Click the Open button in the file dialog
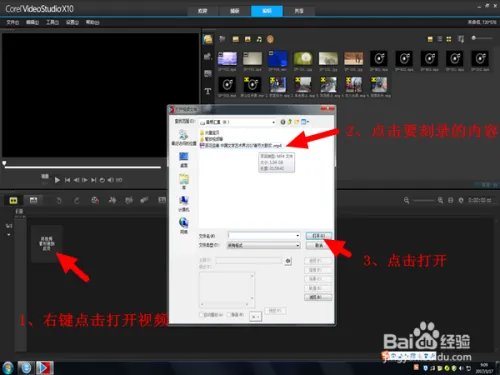 coord(319,235)
